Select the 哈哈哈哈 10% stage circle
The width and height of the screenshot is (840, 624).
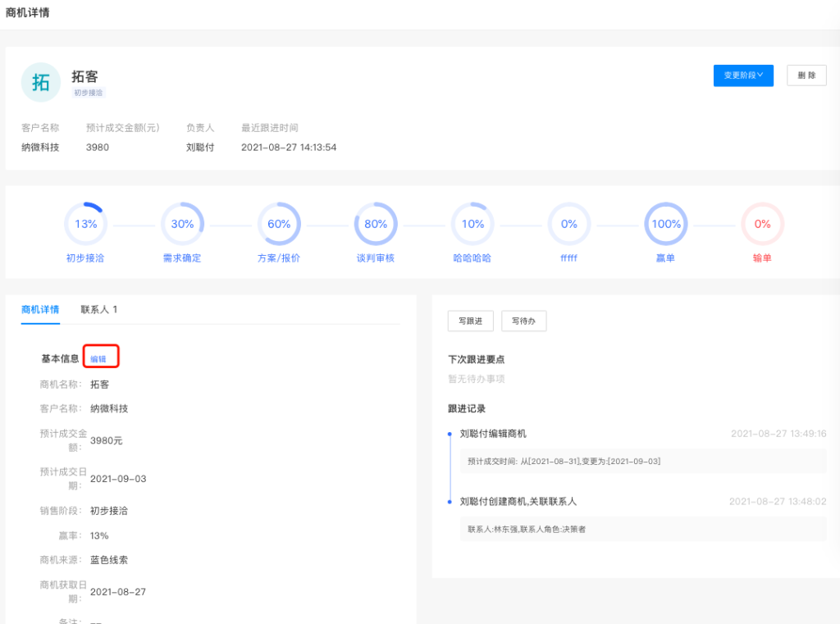click(472, 224)
